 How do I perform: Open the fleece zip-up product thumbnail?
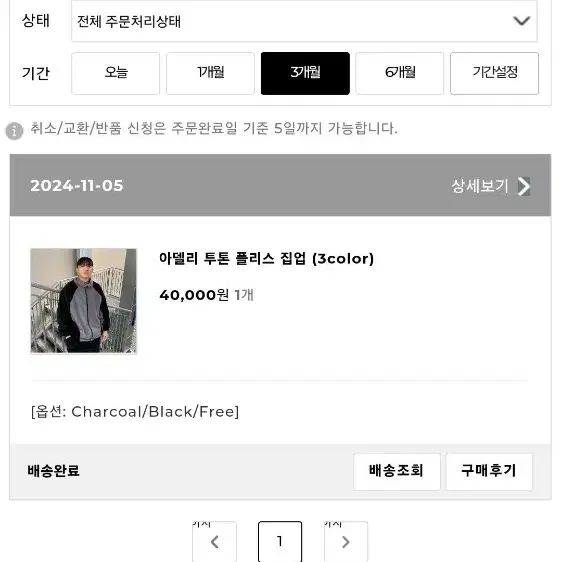[x=84, y=301]
